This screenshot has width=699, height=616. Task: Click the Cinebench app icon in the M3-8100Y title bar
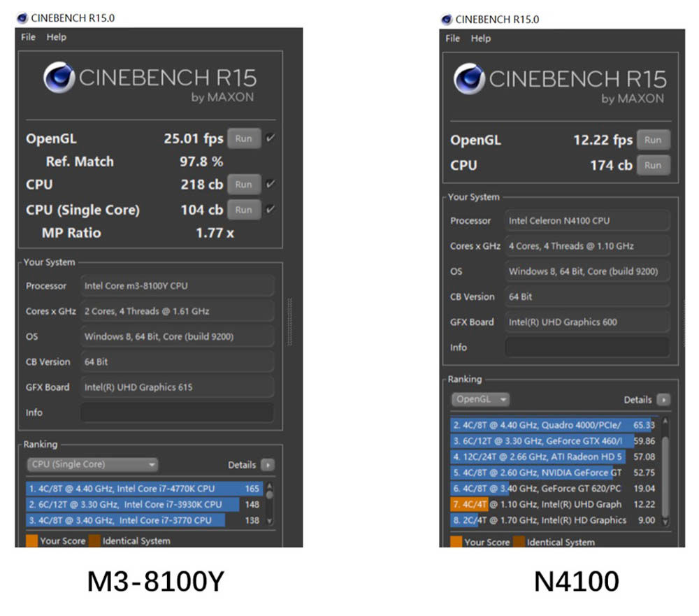(22, 18)
